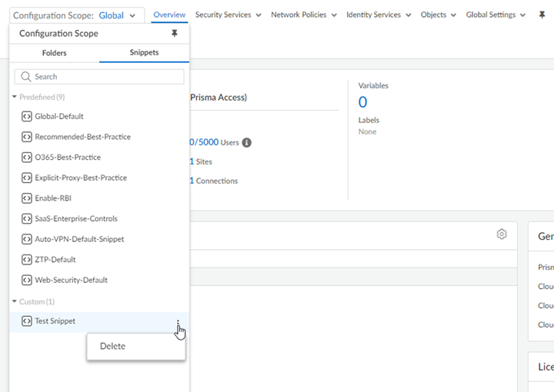This screenshot has height=392, width=554.
Task: Select the Recommended-Best-Practice snippet
Action: click(82, 137)
